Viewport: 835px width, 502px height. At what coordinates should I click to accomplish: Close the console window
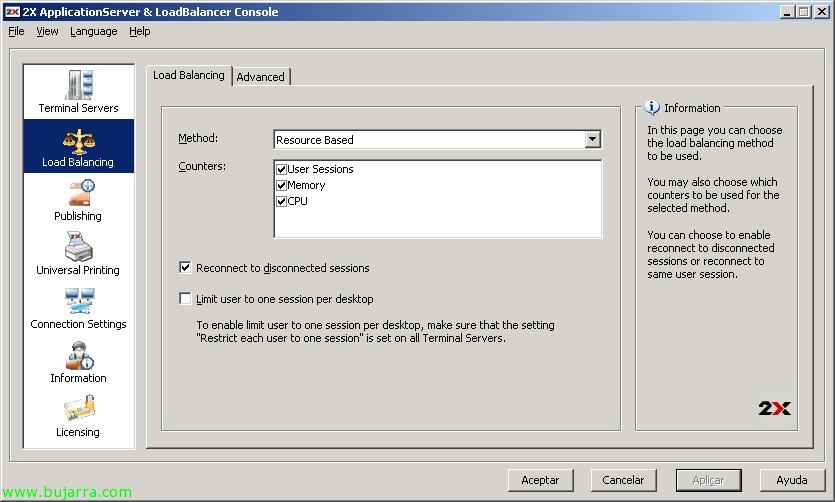[822, 12]
